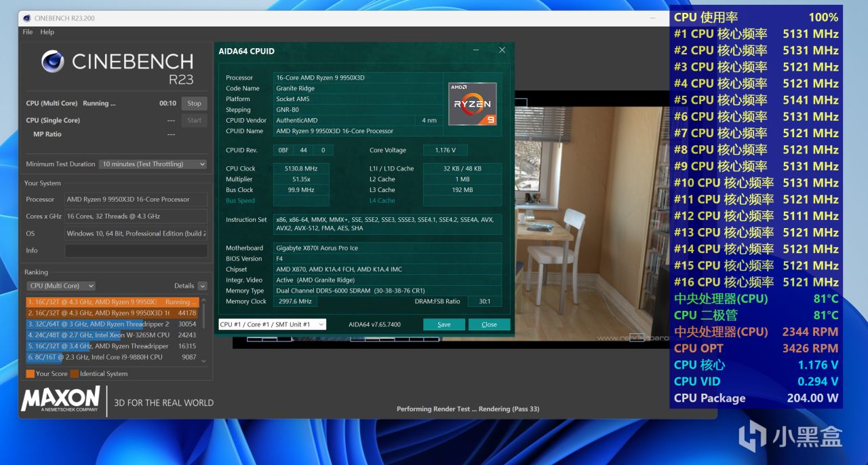The height and width of the screenshot is (465, 868).
Task: Click the Motherboard value Gigabyte X870I
Action: tap(387, 248)
